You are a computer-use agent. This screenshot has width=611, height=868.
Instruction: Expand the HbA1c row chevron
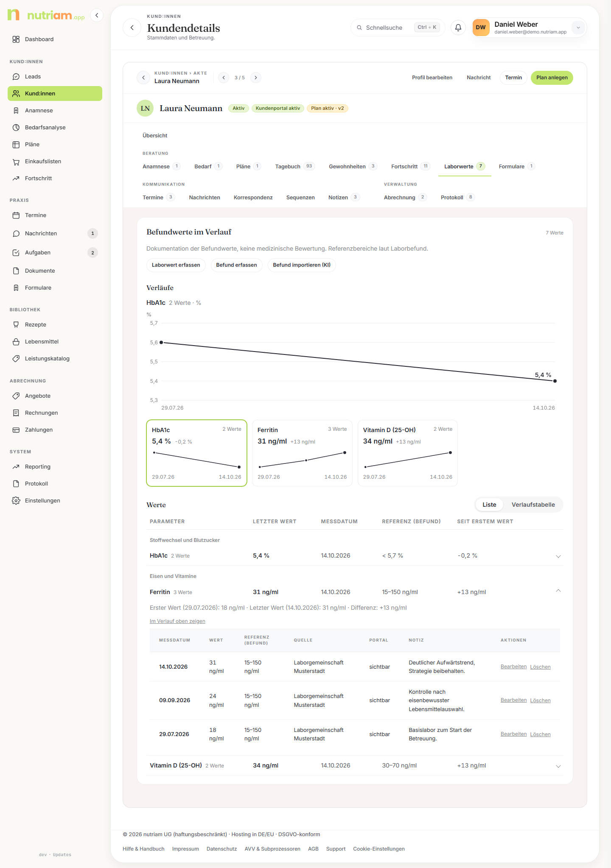click(x=558, y=556)
